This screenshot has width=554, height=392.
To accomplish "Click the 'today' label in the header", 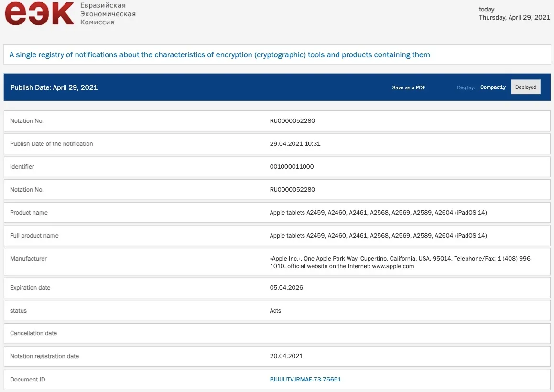I will coord(487,10).
